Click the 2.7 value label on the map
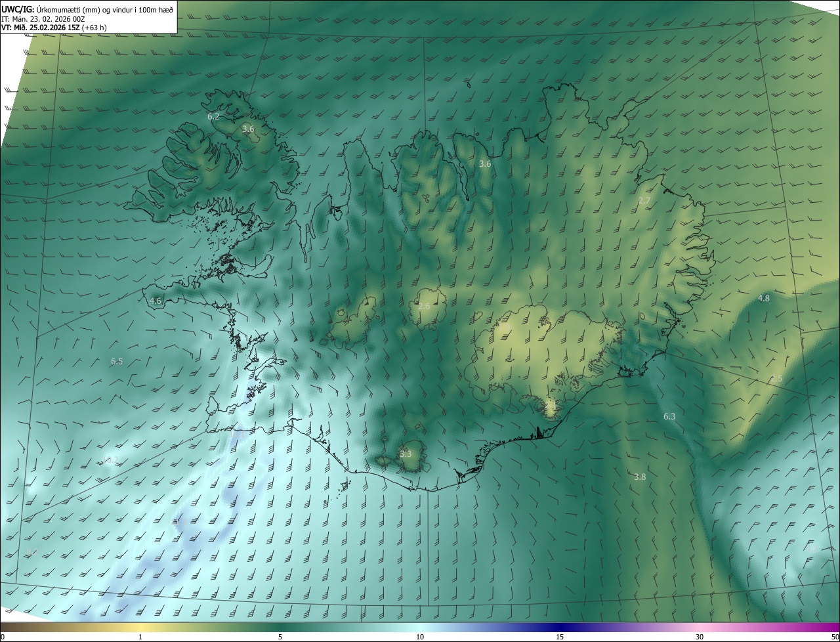The height and width of the screenshot is (642, 840). click(x=644, y=200)
